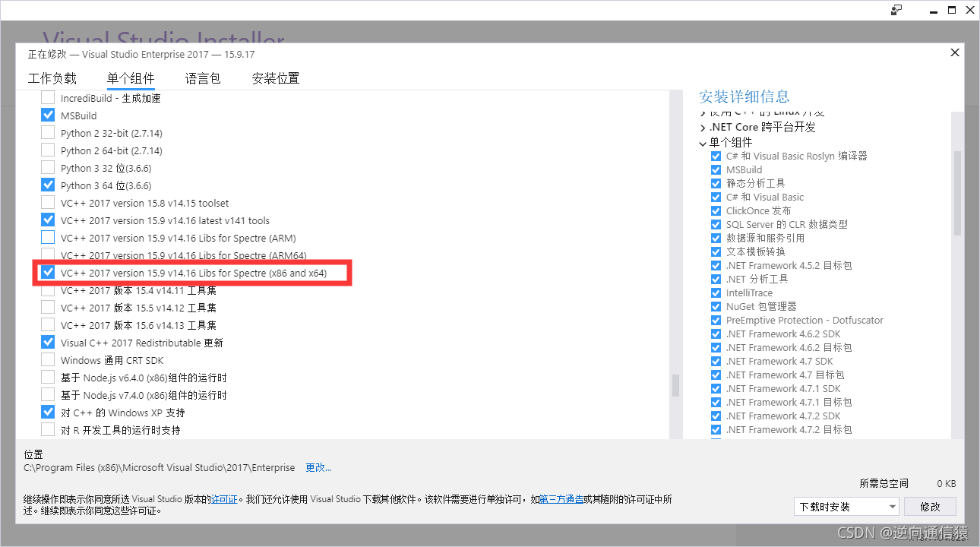This screenshot has width=980, height=547.
Task: Check 基于 Node.js v6.4.0 (x86) 运行时 checkbox
Action: point(48,378)
